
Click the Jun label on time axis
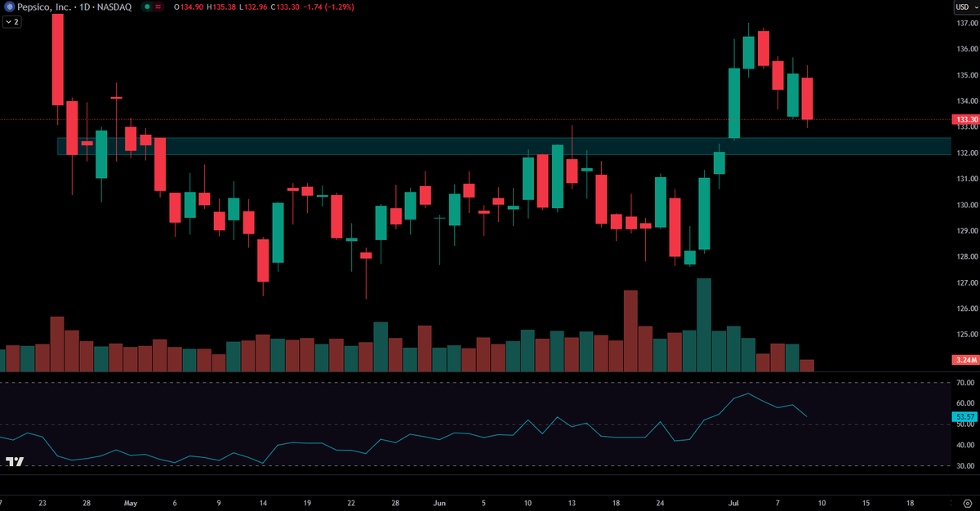pyautogui.click(x=440, y=503)
